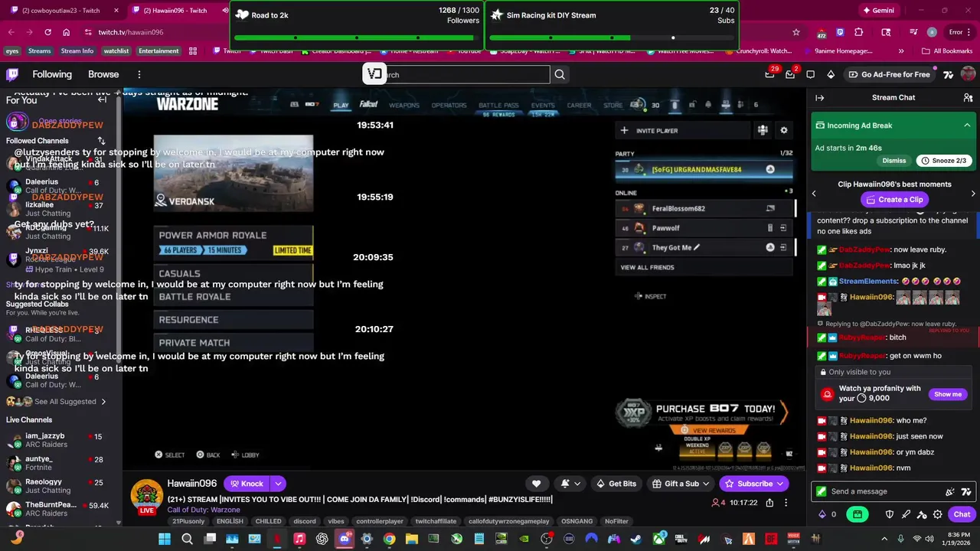Open the chat community users icon
This screenshot has width=980, height=551.
[x=968, y=98]
